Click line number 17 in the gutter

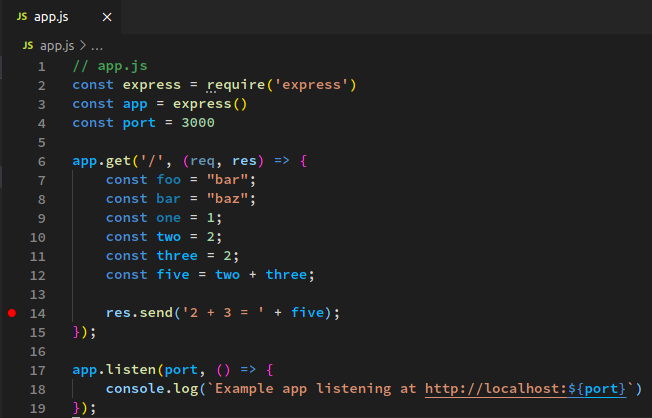pos(37,370)
